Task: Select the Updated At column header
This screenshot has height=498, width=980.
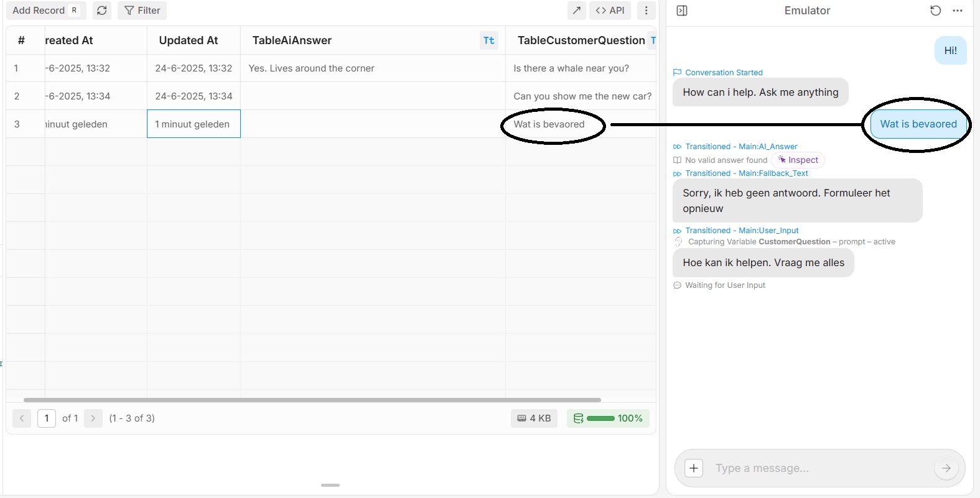Action: (x=189, y=40)
